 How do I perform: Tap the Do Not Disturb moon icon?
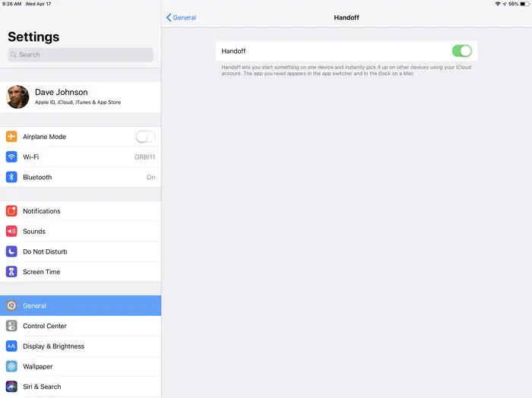(11, 251)
